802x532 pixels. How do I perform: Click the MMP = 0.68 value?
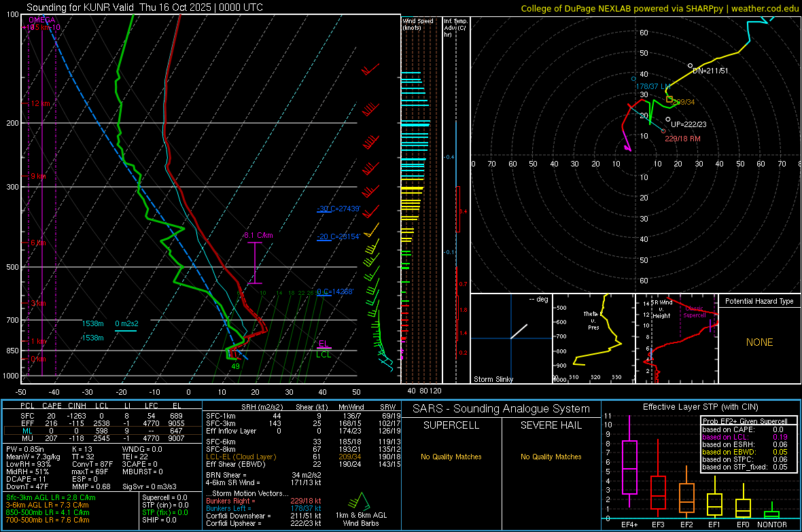[x=91, y=486]
